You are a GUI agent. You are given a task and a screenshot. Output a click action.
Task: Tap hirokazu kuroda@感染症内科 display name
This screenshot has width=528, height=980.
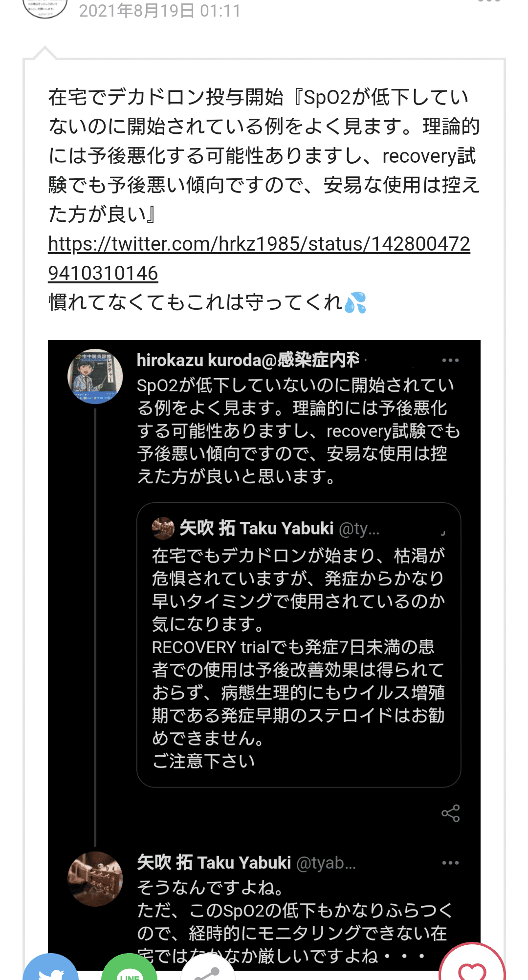coord(248,360)
